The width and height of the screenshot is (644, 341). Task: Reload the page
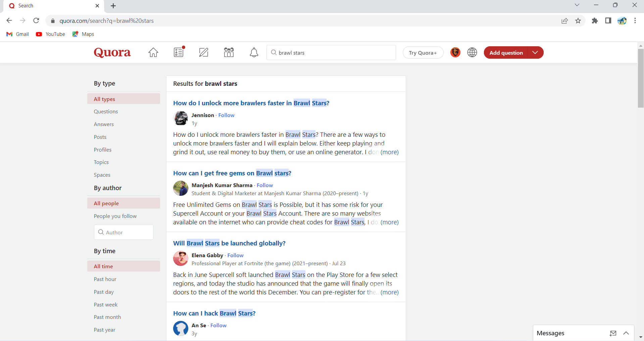[36, 20]
